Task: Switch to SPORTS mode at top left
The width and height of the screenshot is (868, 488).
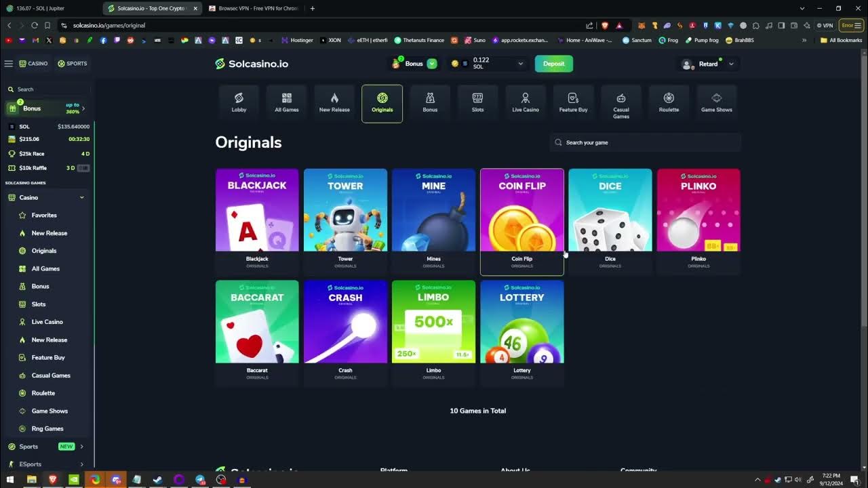Action: tap(73, 63)
